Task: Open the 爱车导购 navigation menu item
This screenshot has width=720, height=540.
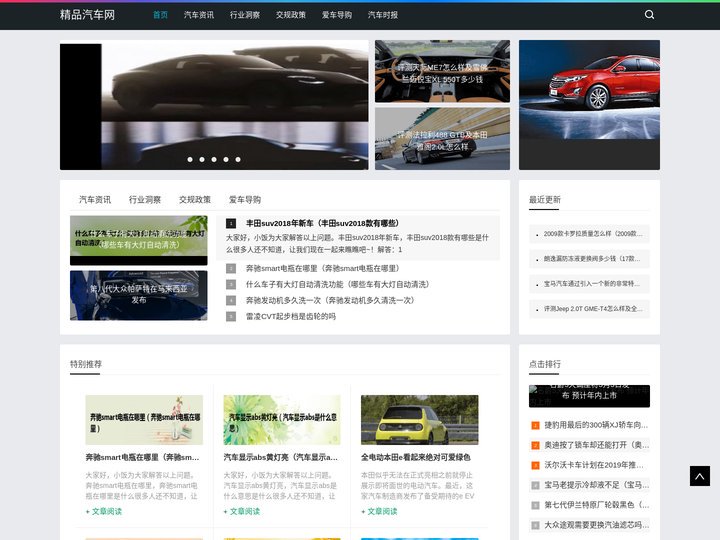Action: 337,15
